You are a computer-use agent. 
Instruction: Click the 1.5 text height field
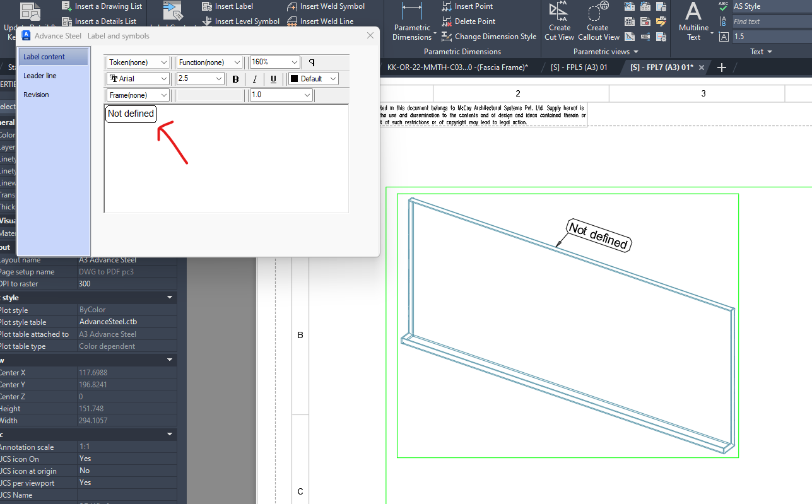click(771, 37)
